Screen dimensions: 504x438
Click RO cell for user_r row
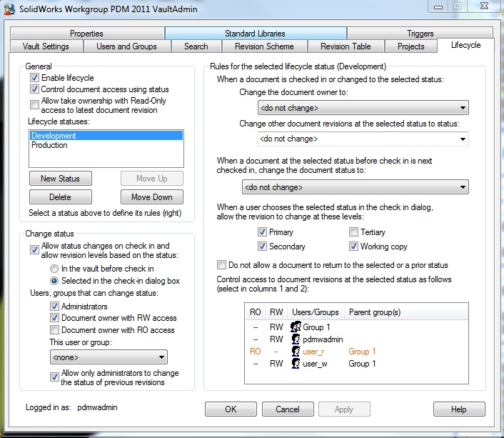[256, 352]
